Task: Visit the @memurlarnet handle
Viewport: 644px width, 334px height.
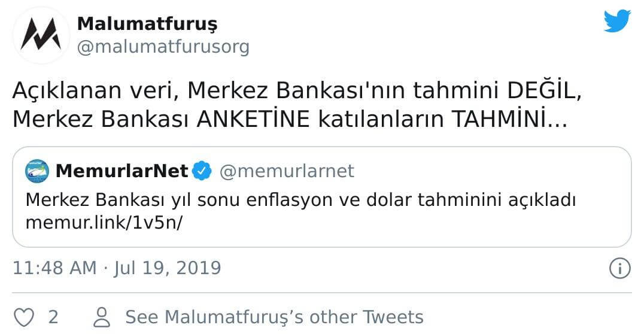Action: click(x=287, y=171)
